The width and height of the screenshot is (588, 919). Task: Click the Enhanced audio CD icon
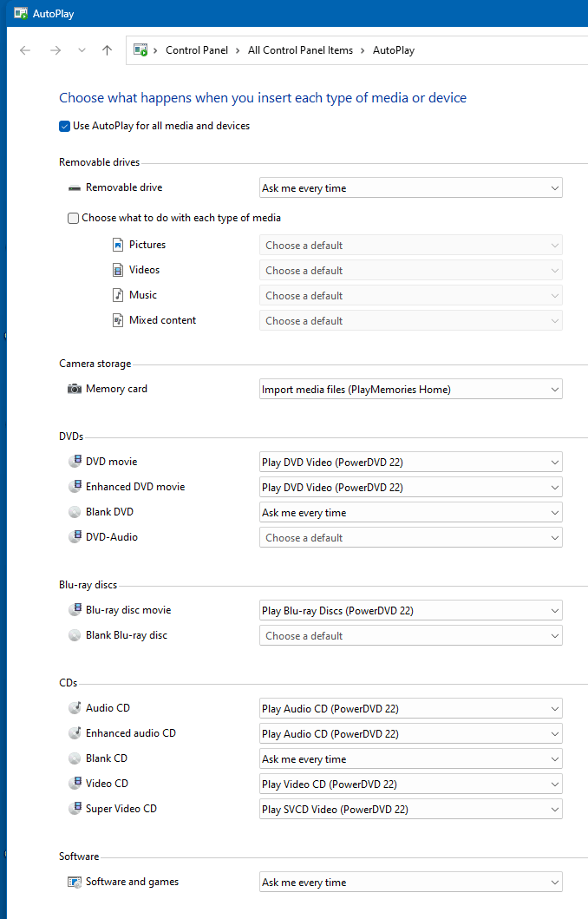75,732
